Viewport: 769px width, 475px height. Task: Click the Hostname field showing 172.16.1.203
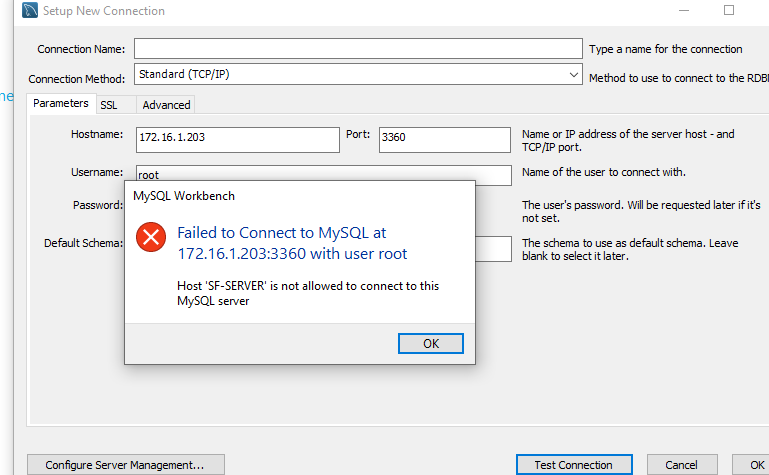coord(238,140)
